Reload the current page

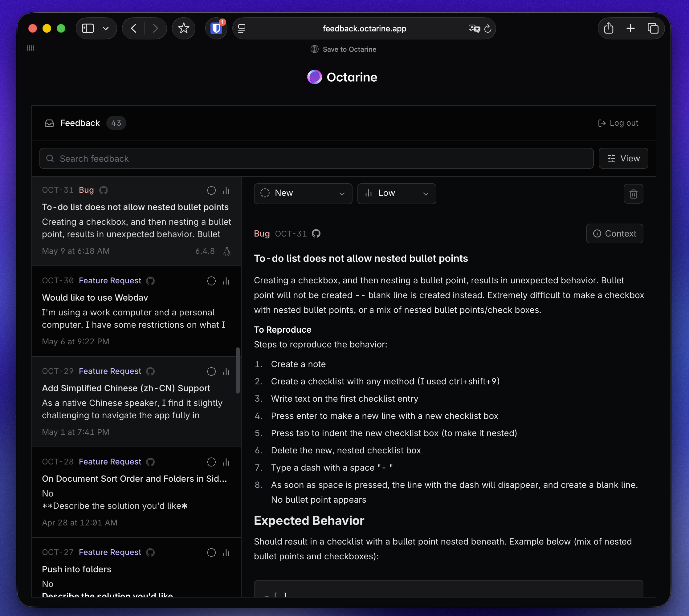488,29
